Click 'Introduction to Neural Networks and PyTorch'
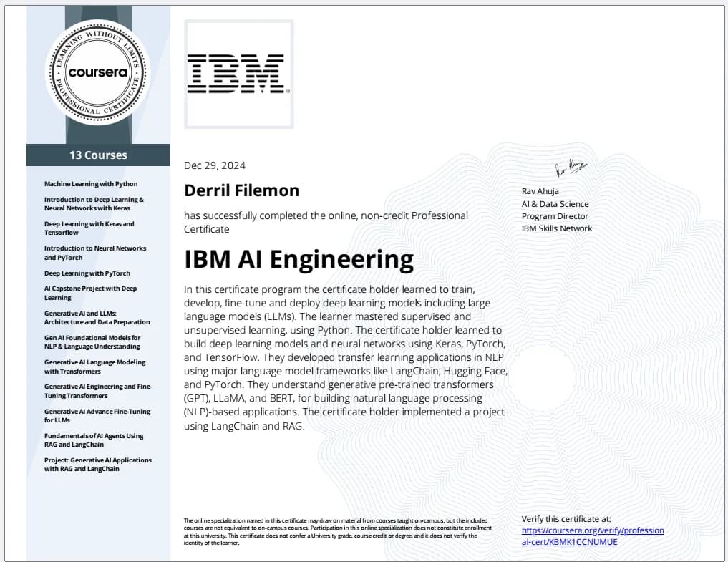This screenshot has height=562, width=728. (x=95, y=253)
